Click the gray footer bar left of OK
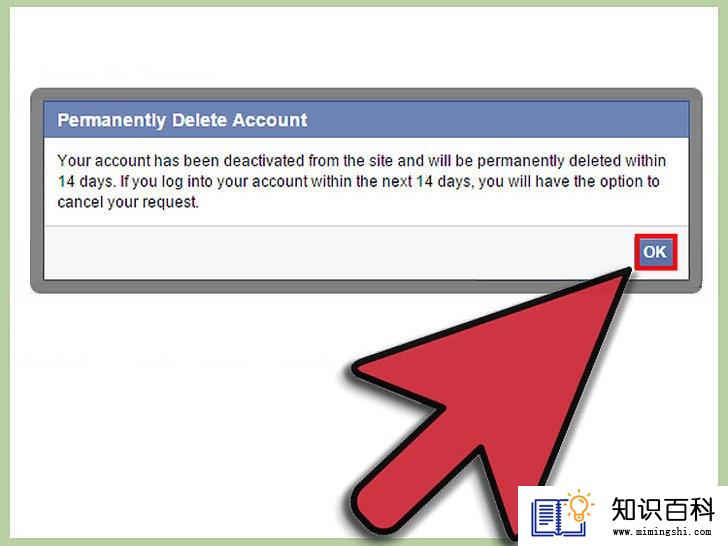Viewport: 728px width, 546px height. 339,253
